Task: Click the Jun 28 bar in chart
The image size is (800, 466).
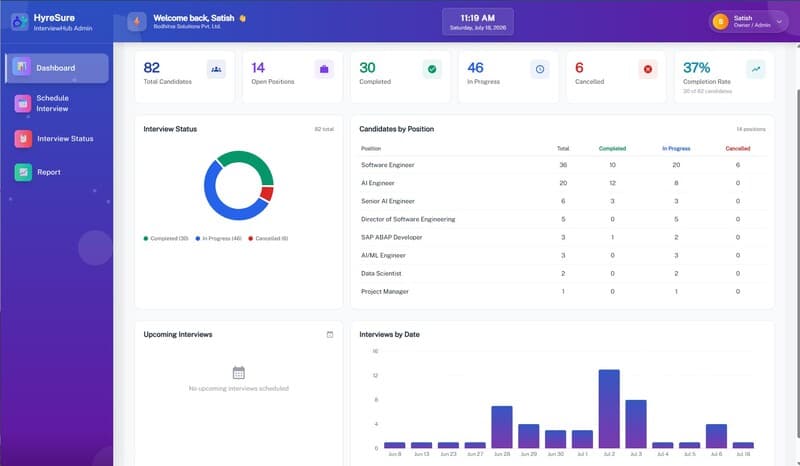Action: pyautogui.click(x=502, y=427)
